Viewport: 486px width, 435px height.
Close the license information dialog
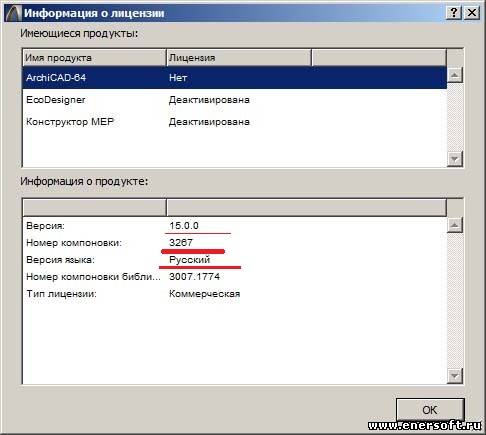pyautogui.click(x=472, y=13)
